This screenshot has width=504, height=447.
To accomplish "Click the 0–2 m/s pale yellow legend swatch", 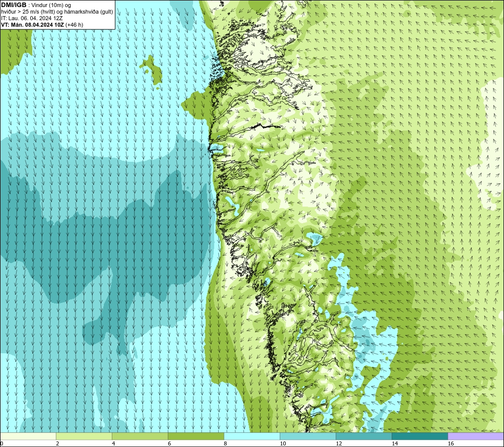I will [x=28, y=436].
